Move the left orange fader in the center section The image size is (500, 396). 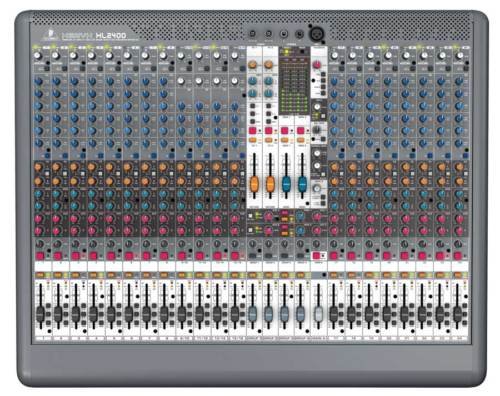pyautogui.click(x=254, y=185)
